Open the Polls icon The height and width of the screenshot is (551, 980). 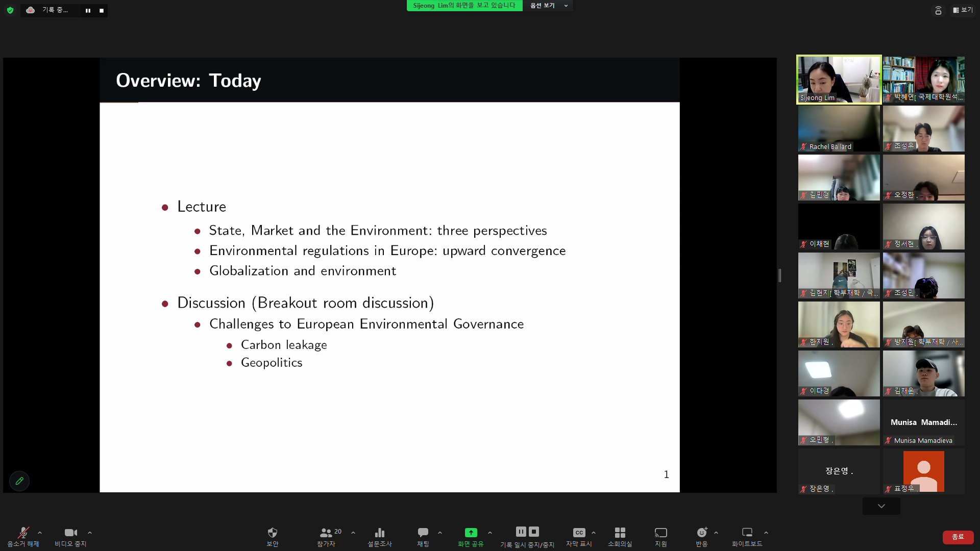[379, 533]
